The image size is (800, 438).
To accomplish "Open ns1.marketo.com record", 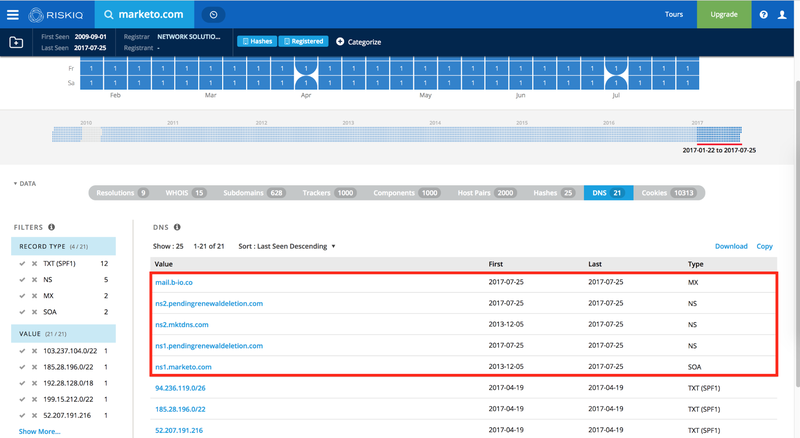I will pos(183,367).
